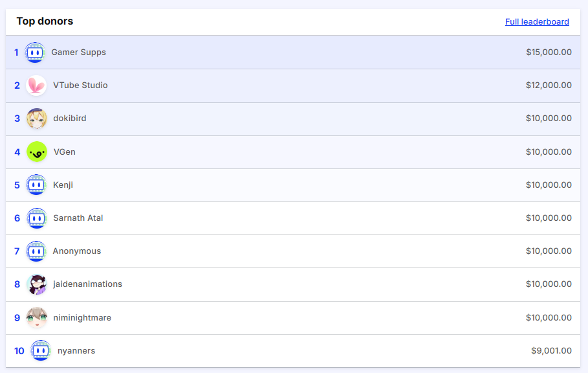Select the Anonymous donor name
588x373 pixels.
click(x=77, y=251)
